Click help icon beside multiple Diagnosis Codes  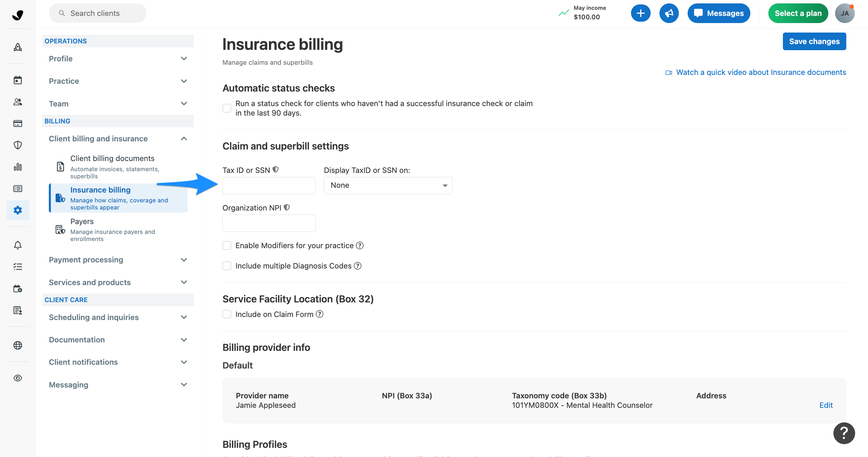click(x=358, y=266)
